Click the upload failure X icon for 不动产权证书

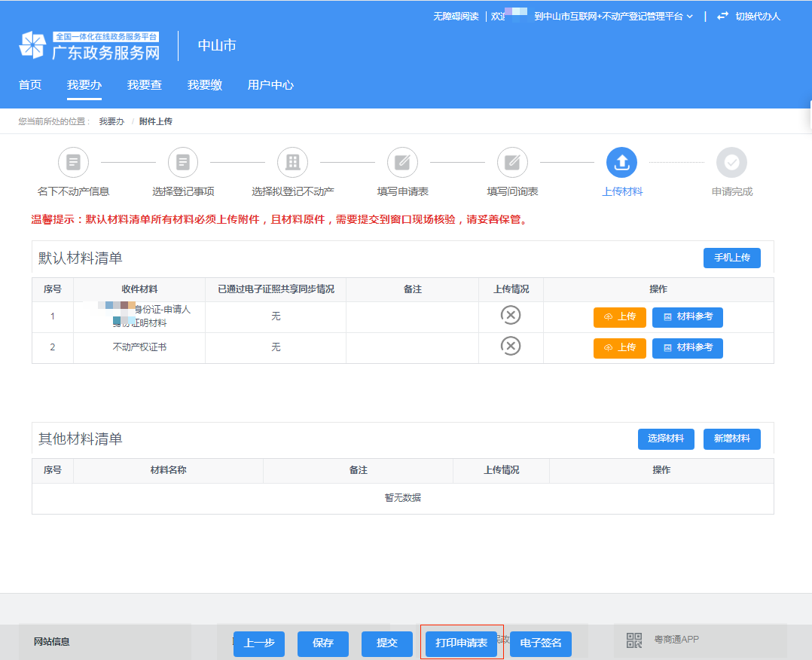coord(511,346)
